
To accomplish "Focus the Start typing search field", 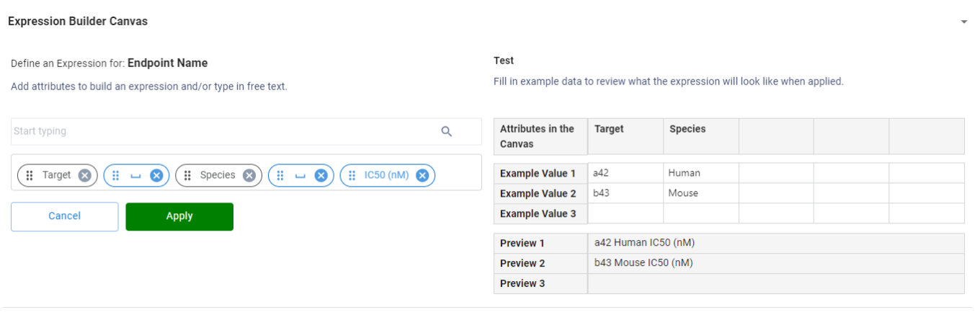I will [x=223, y=131].
